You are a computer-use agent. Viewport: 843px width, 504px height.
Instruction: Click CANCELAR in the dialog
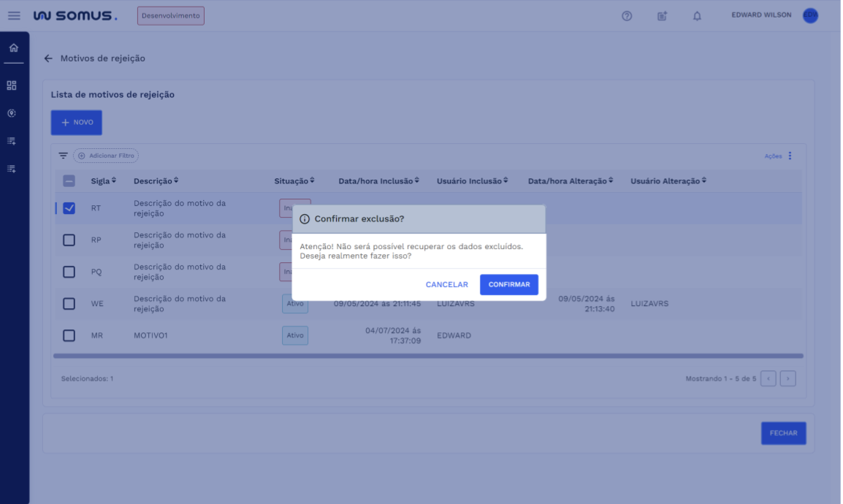pyautogui.click(x=447, y=285)
